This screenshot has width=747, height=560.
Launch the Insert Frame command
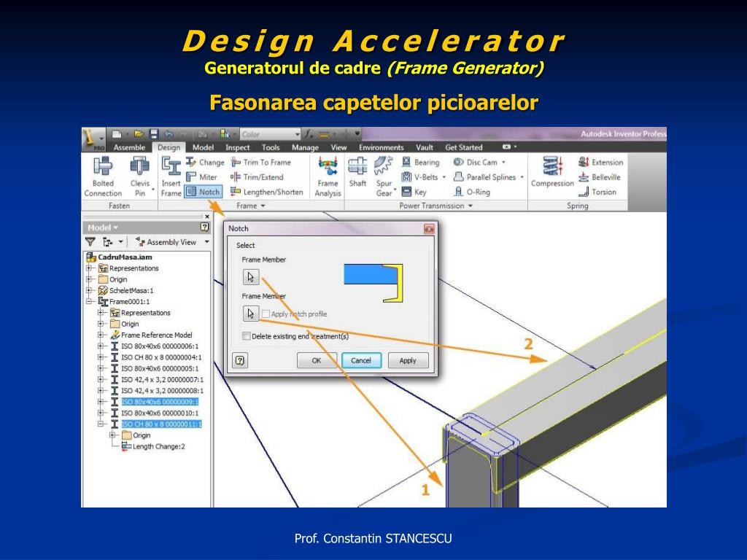click(x=171, y=176)
